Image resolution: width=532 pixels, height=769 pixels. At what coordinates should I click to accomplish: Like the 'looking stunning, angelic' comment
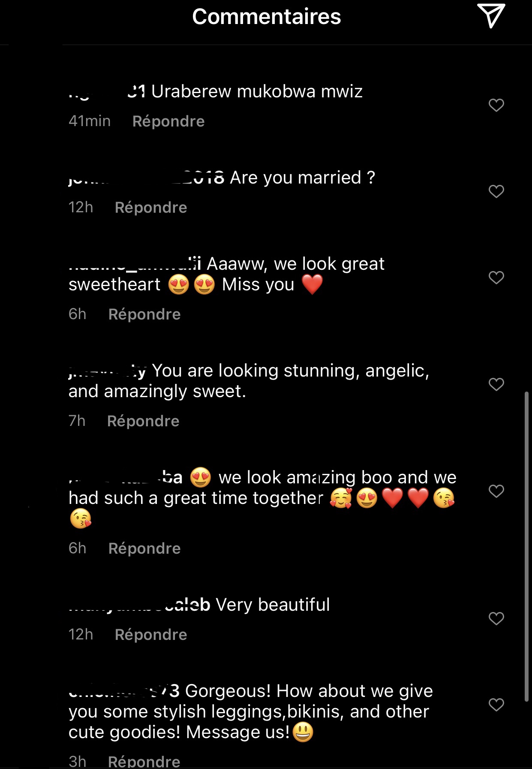pos(496,384)
